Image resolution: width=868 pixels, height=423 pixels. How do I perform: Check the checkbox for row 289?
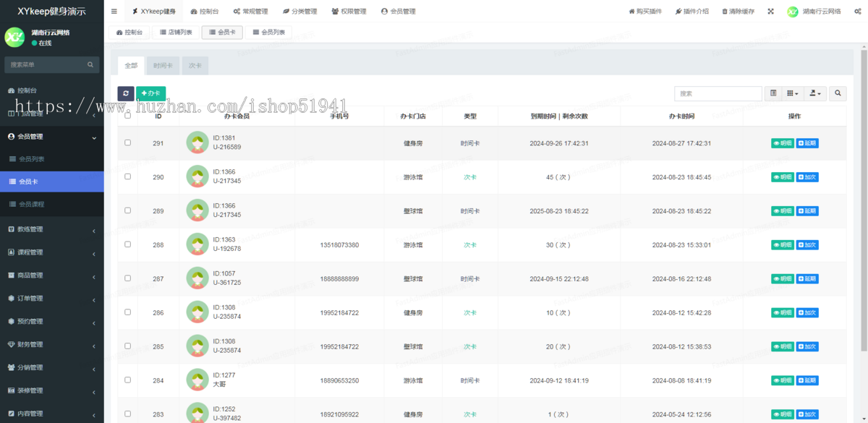click(128, 210)
